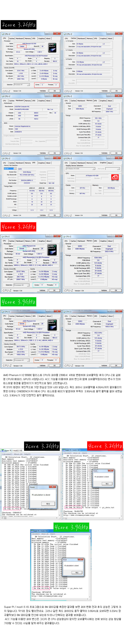Click 확인 in the 36.901s Super PI dialog
The height and width of the screenshot is (644, 124).
[x=107, y=484]
